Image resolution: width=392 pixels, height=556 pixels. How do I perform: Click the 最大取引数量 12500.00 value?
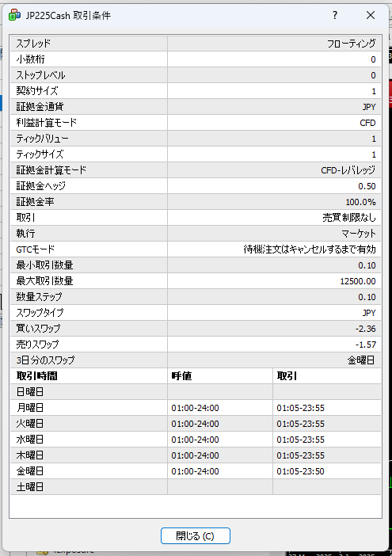[358, 281]
